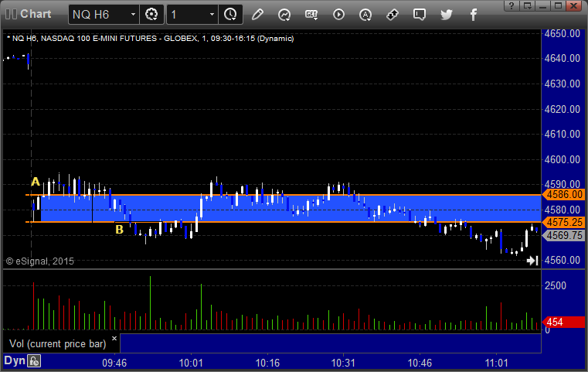Click the GET data toolbar icon

pyautogui.click(x=311, y=15)
